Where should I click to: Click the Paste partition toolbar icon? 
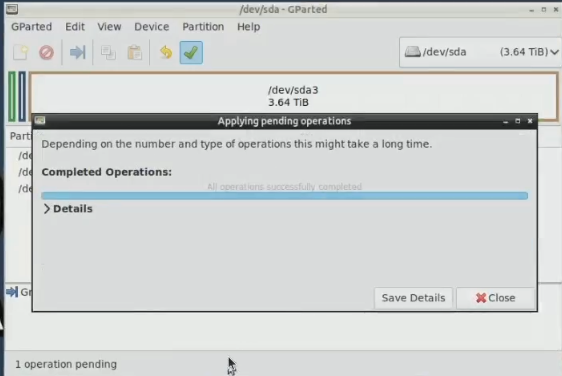click(135, 53)
